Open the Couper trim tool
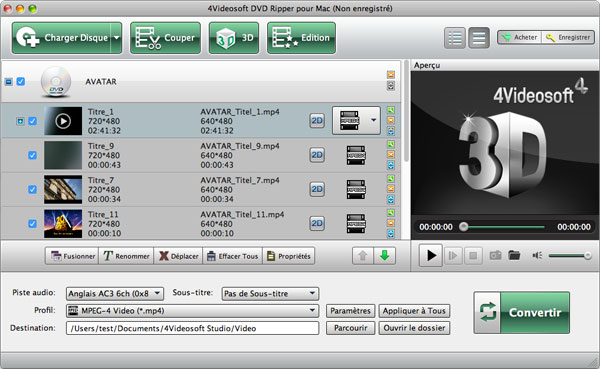This screenshot has width=600, height=369. (165, 38)
